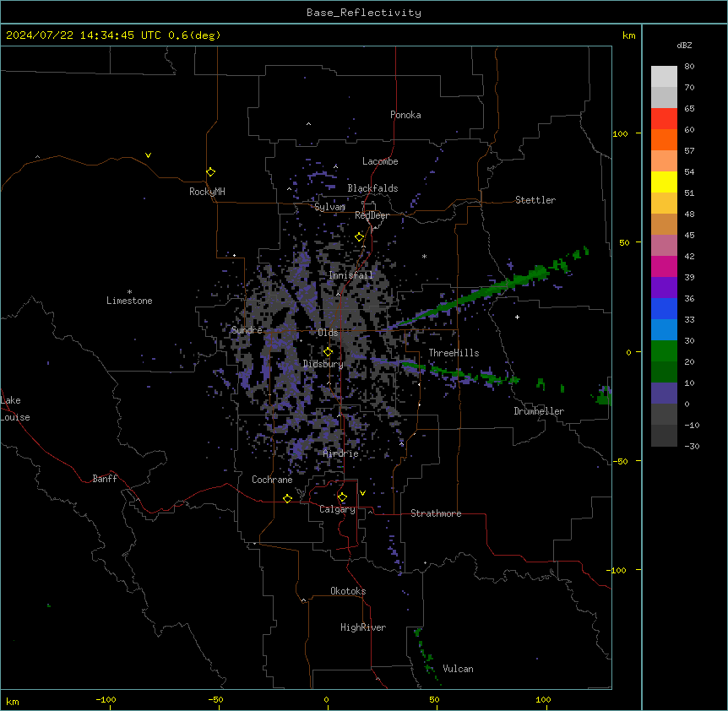Click the Lacombe city label
Screen dimensions: 728x711
(x=380, y=161)
